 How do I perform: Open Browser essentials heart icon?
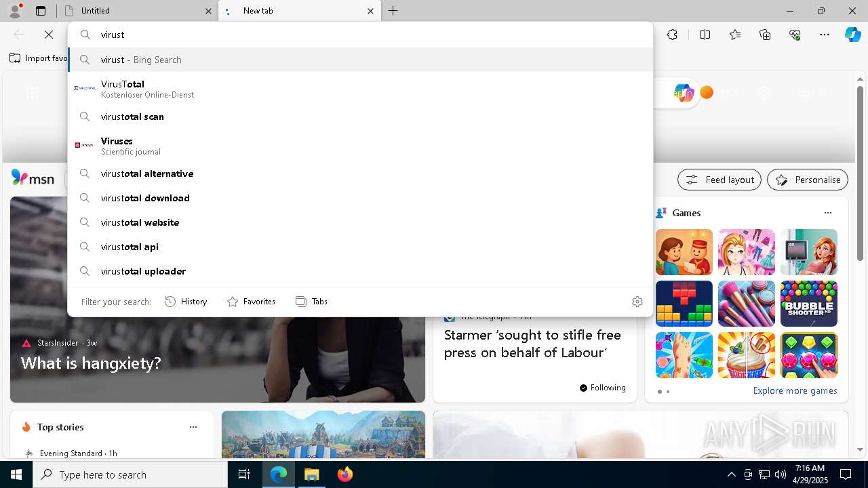(795, 35)
